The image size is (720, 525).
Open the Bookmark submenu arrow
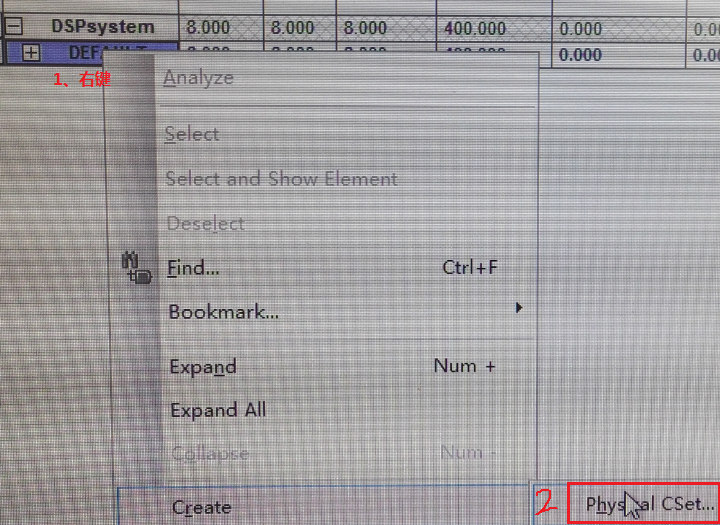[519, 308]
